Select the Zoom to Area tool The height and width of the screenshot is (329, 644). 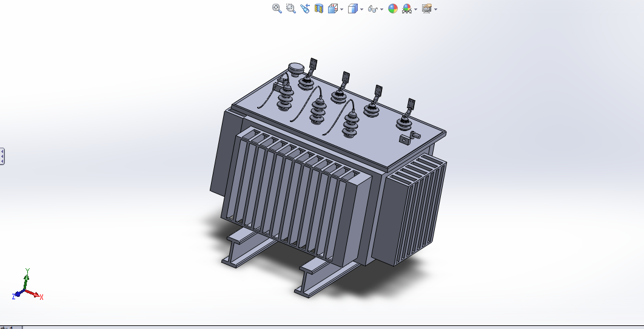point(291,8)
